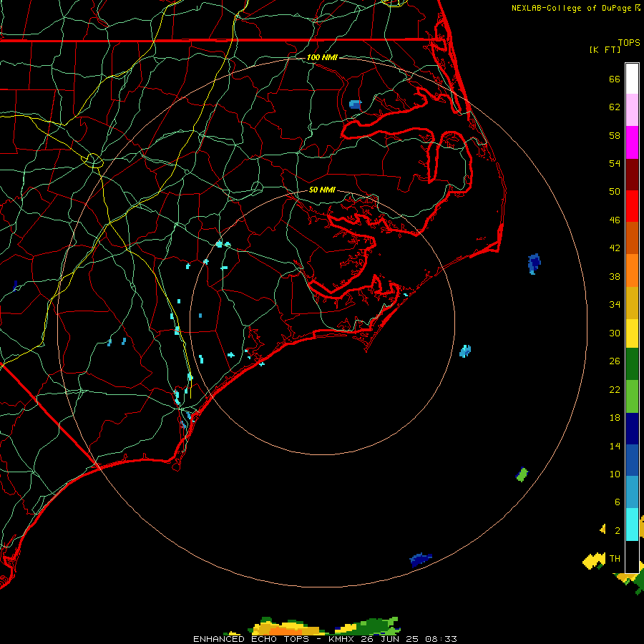
Task: Choose the cyan legend color band
Action: [632, 525]
